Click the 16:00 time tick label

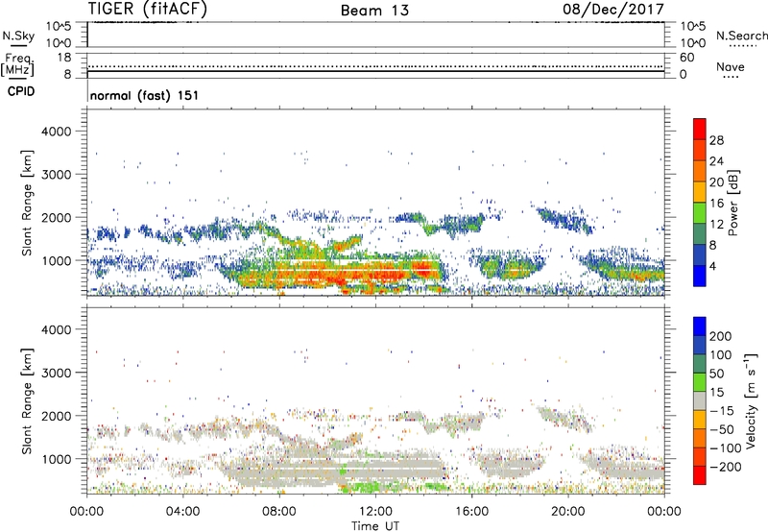pyautogui.click(x=471, y=512)
